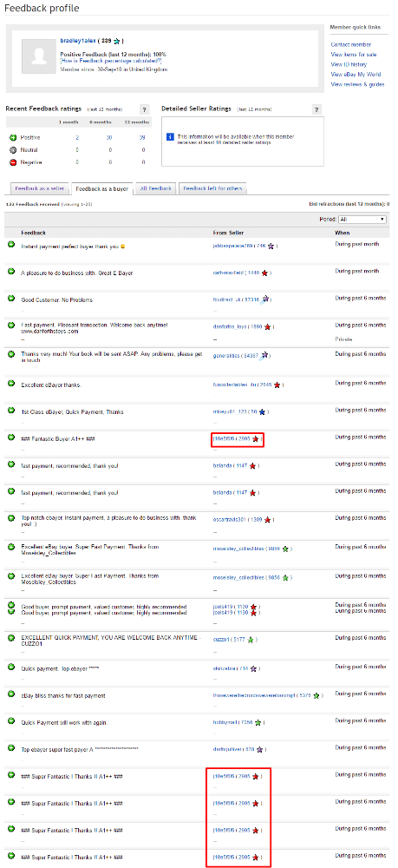Click the shooting star beside generalities seller
The image size is (398, 868).
(x=266, y=355)
